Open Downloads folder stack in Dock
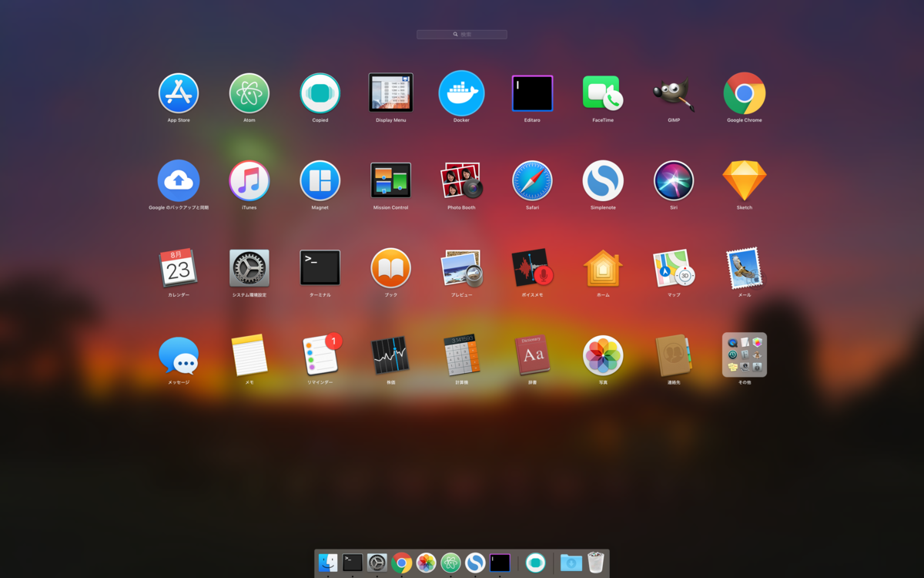Screen dimensions: 924x578 [571, 563]
